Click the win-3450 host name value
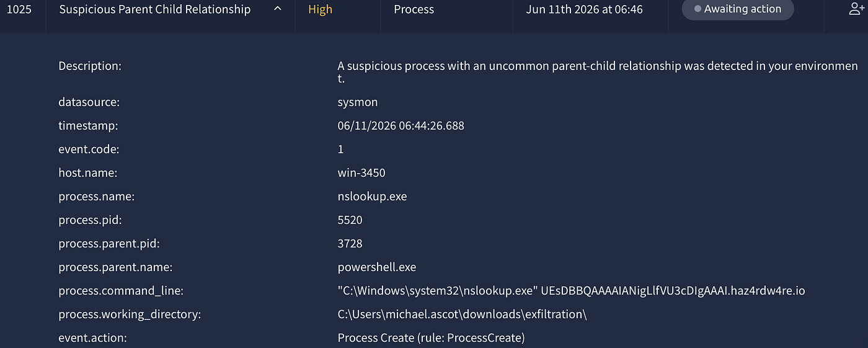Screen dimensions: 868x348 pos(361,173)
